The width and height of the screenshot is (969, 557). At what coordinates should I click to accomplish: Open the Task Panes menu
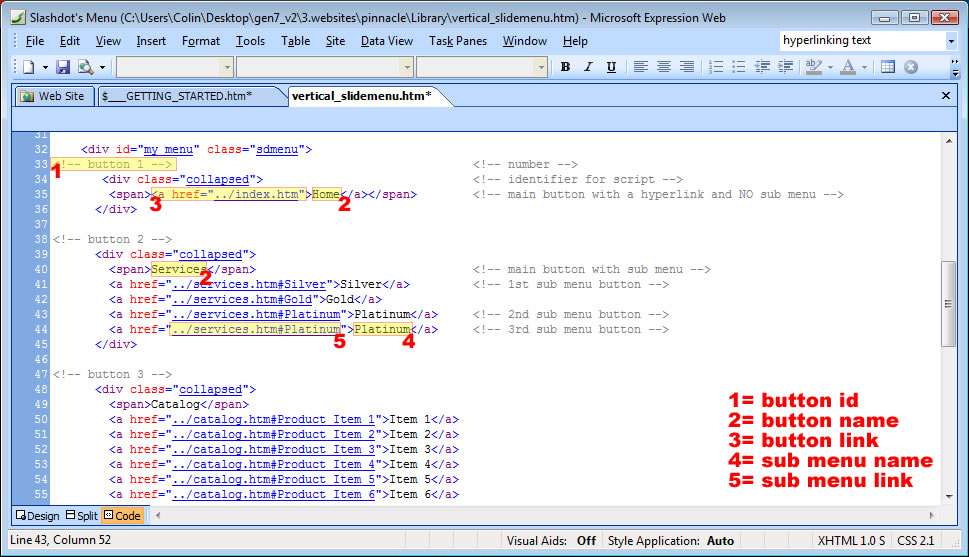458,41
